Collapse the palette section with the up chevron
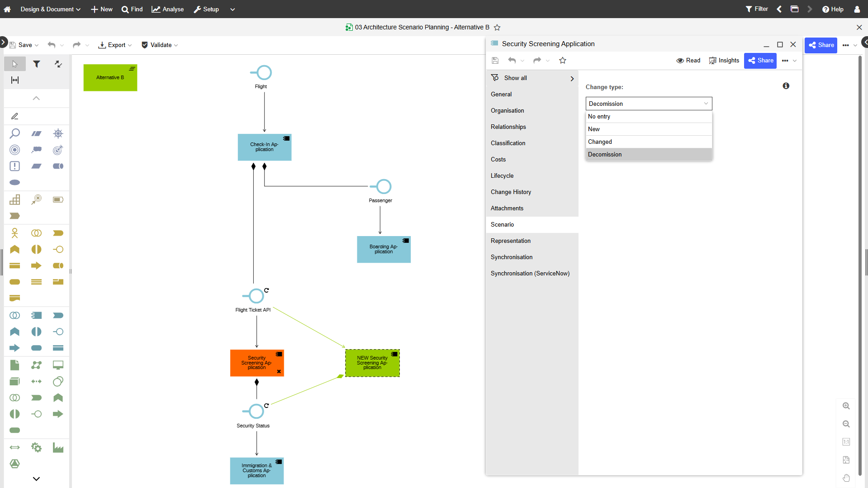 37,98
